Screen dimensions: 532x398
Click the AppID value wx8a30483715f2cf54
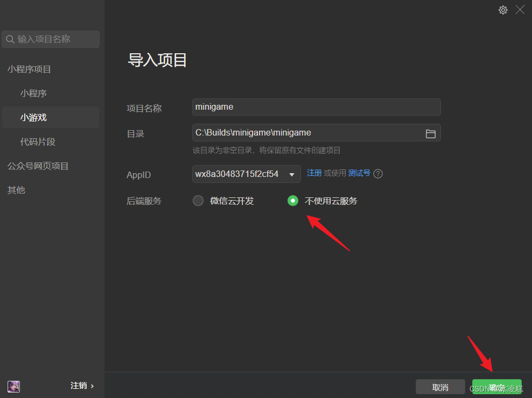(237, 174)
